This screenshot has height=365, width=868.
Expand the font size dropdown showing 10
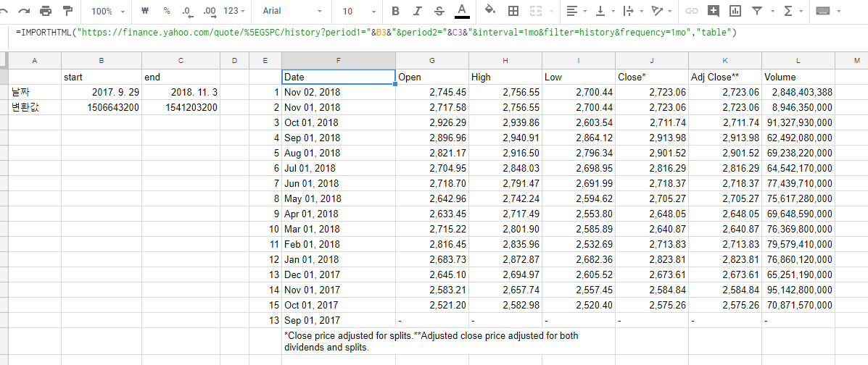click(x=355, y=11)
